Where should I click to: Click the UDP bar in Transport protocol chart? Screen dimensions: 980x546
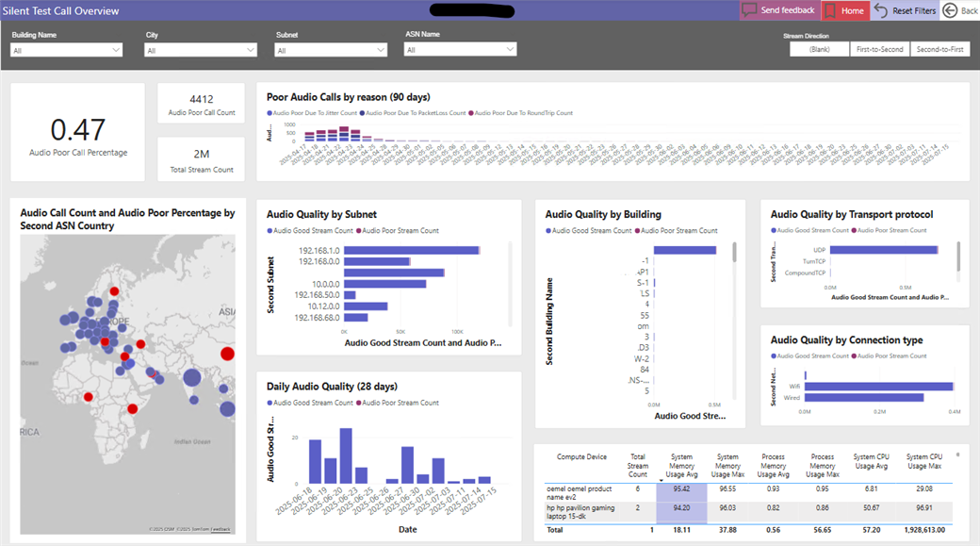(883, 250)
